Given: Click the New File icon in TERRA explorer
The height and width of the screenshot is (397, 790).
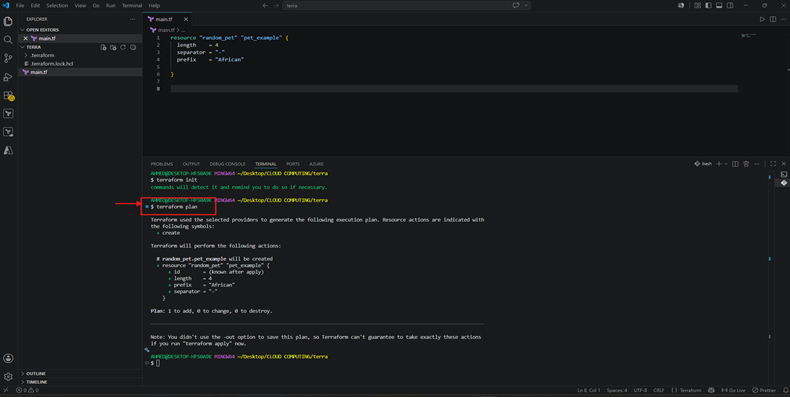Looking at the screenshot, I should [x=103, y=47].
